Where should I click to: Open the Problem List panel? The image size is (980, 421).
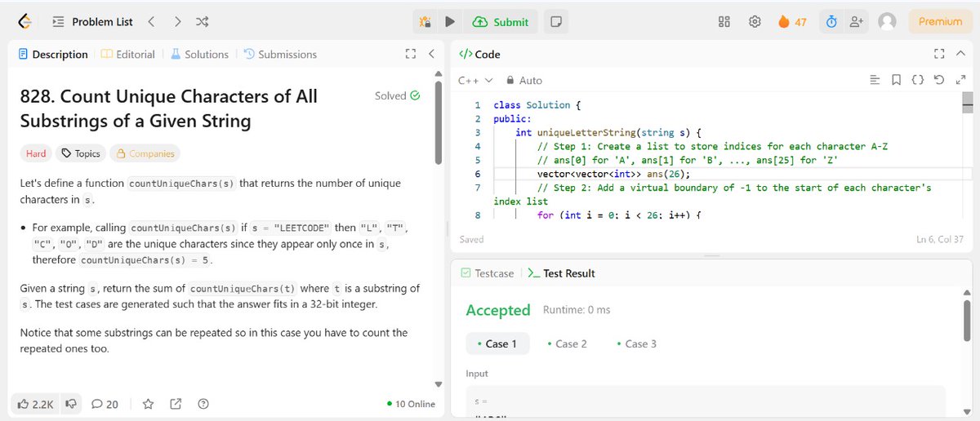pos(92,22)
